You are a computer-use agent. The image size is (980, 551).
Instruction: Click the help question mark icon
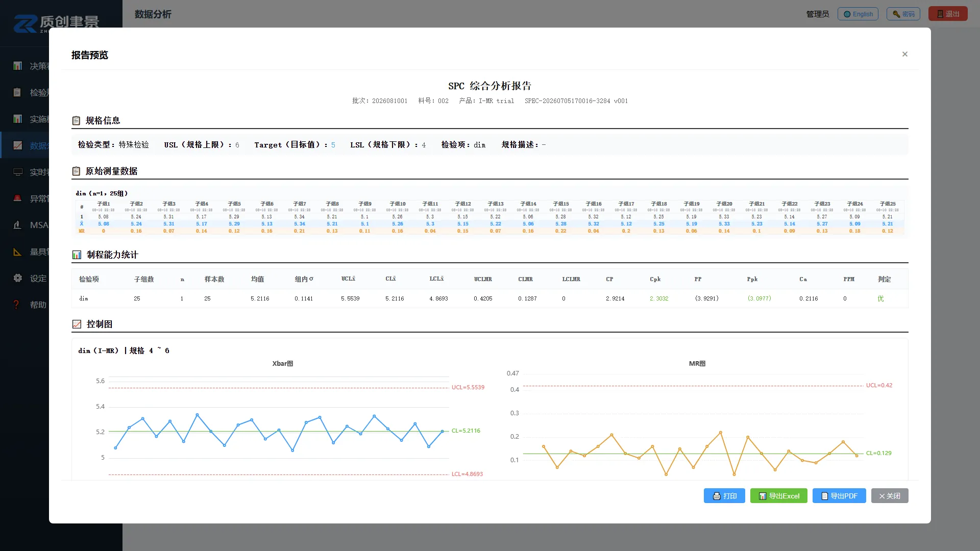[17, 305]
